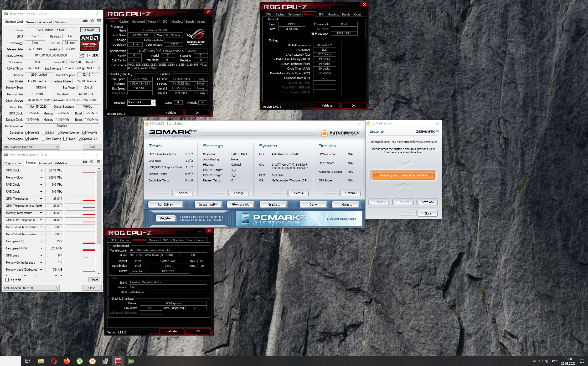Open the notification center icon

click(x=582, y=361)
